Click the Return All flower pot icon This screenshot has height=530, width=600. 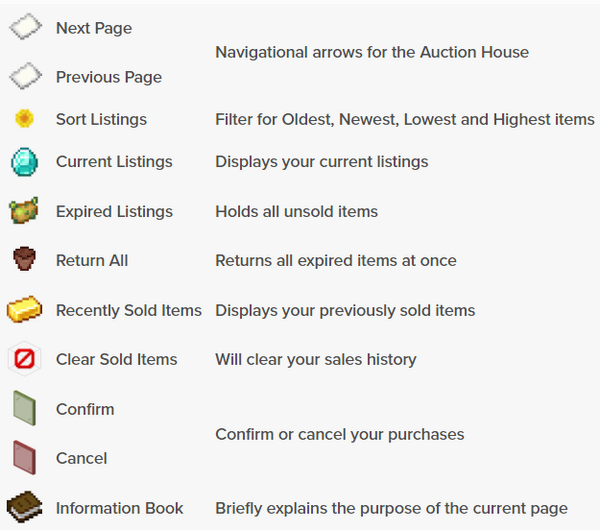(24, 259)
